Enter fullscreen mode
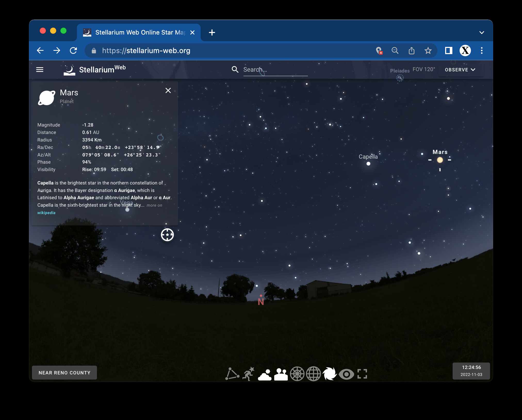This screenshot has height=420, width=522. tap(362, 374)
